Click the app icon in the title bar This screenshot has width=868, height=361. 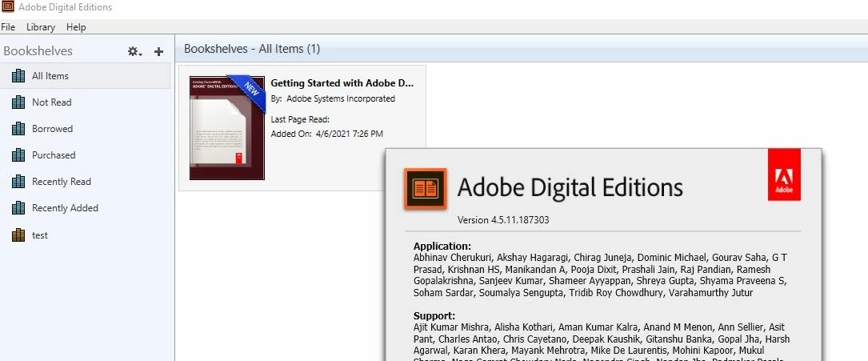pos(8,7)
